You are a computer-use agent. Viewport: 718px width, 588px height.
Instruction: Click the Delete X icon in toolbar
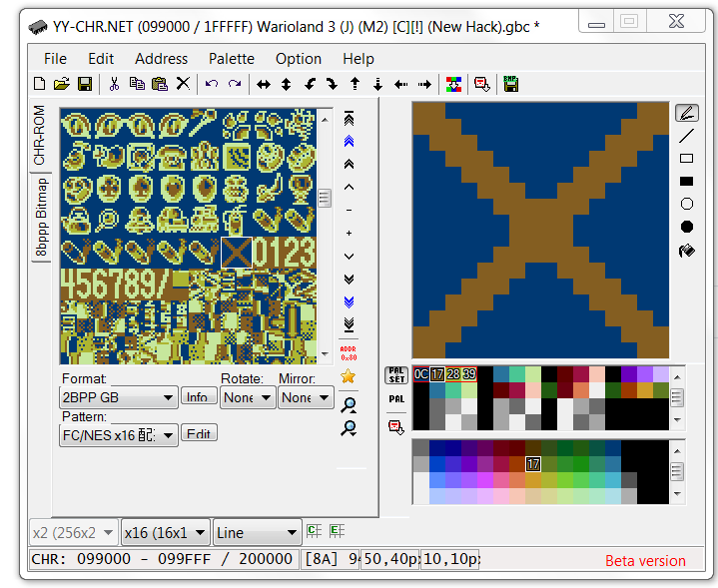(183, 83)
